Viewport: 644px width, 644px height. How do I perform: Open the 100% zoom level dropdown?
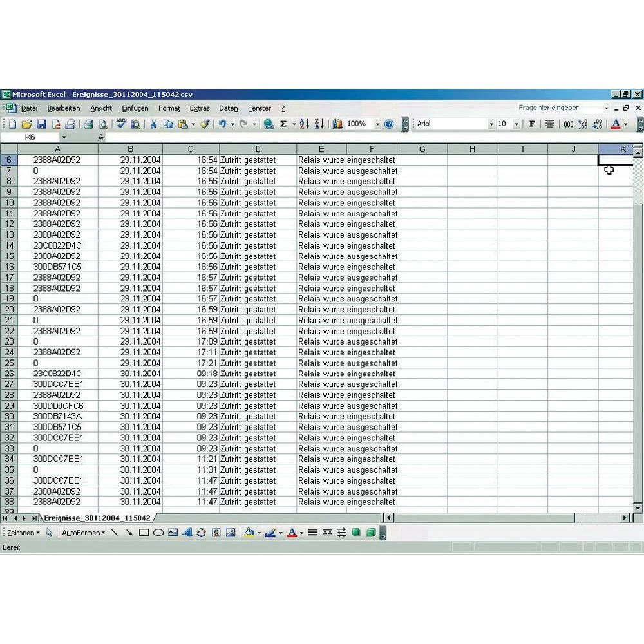pyautogui.click(x=377, y=124)
